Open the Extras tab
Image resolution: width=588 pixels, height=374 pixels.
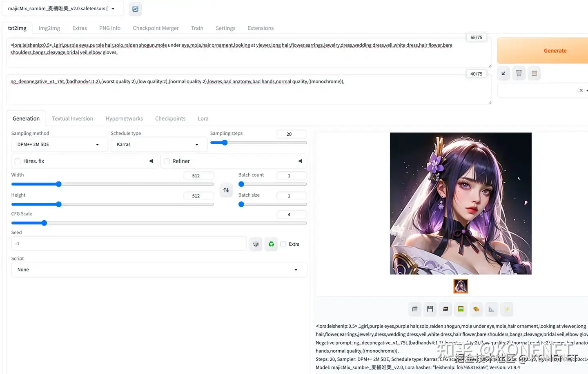[x=80, y=28]
